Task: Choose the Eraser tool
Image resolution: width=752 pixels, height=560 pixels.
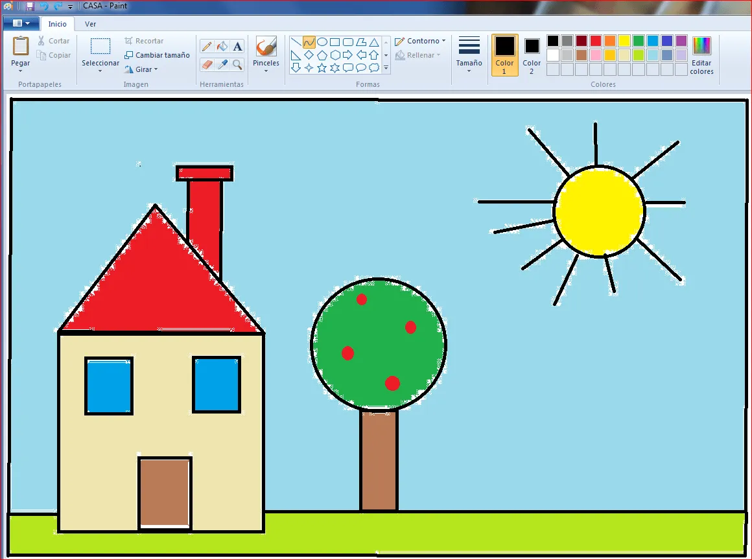Action: click(207, 64)
